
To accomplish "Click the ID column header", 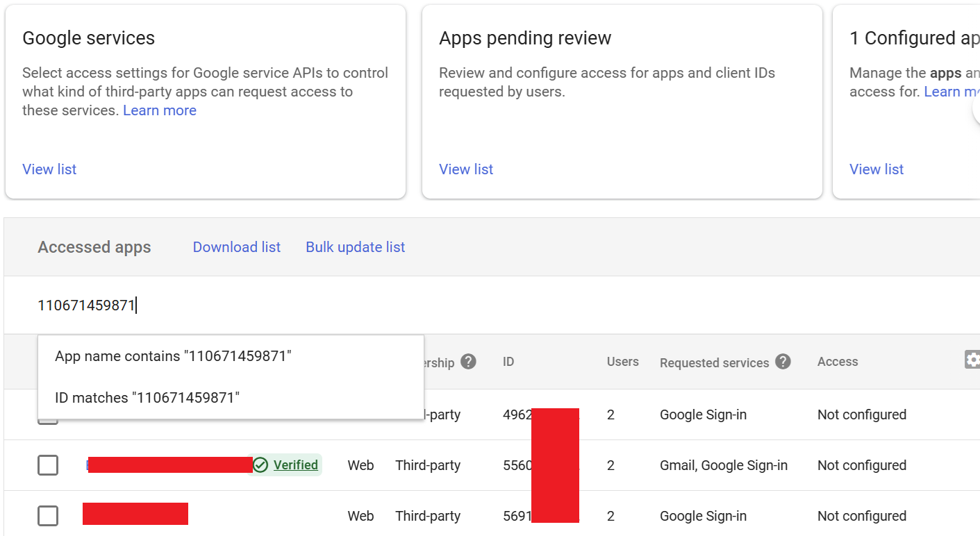I will point(508,361).
